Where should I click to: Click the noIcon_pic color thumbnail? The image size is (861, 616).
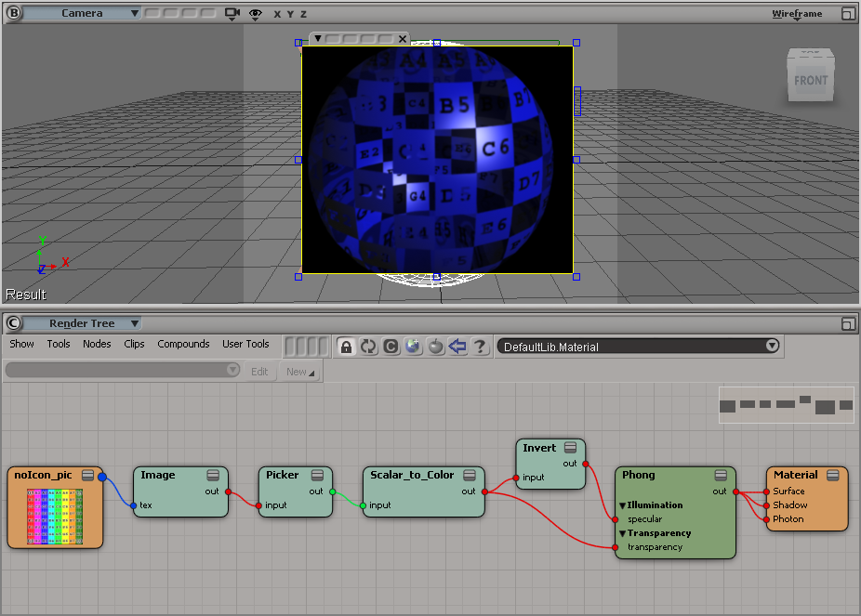pos(55,516)
